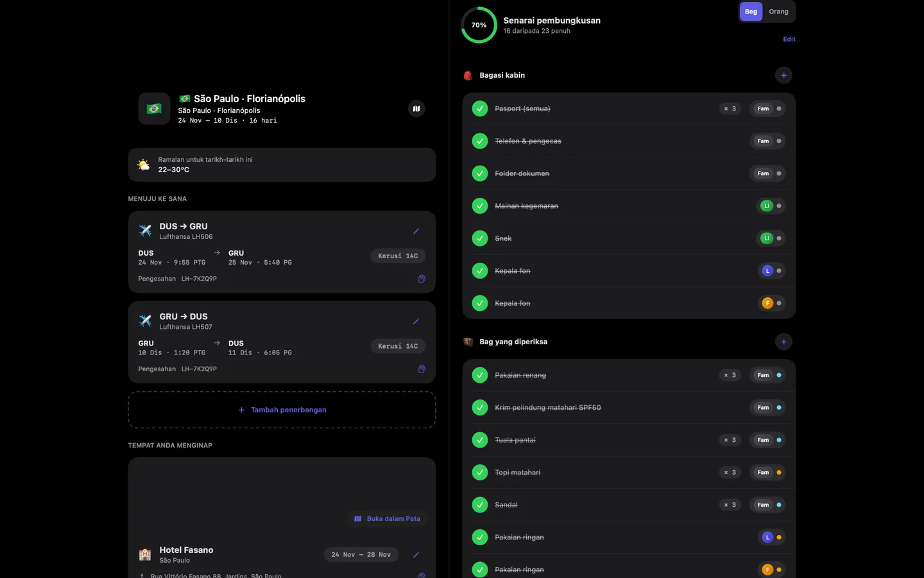The width and height of the screenshot is (924, 578).
Task: Click the Kerusi 14C seat badge on LH507
Action: point(398,346)
